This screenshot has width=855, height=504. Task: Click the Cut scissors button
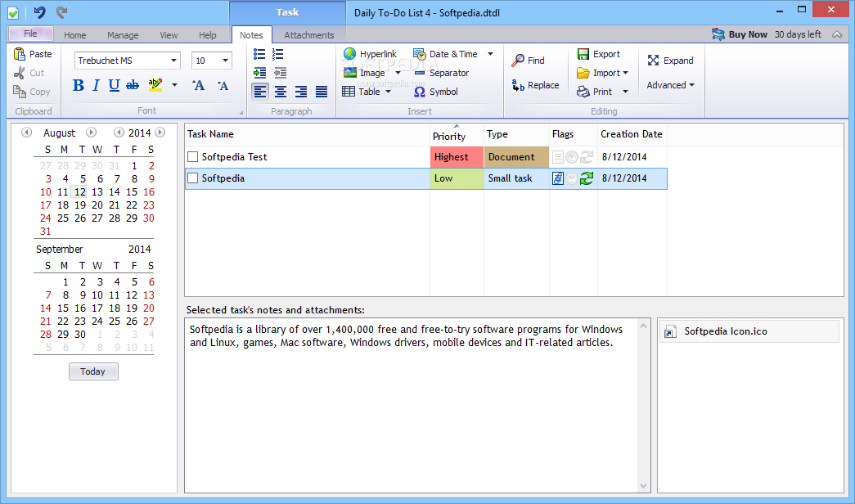29,73
